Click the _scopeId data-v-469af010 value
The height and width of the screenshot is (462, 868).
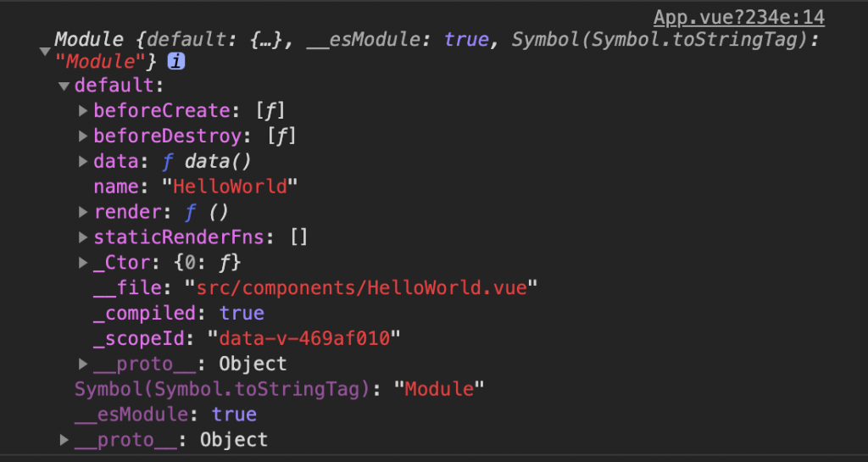[x=304, y=338]
